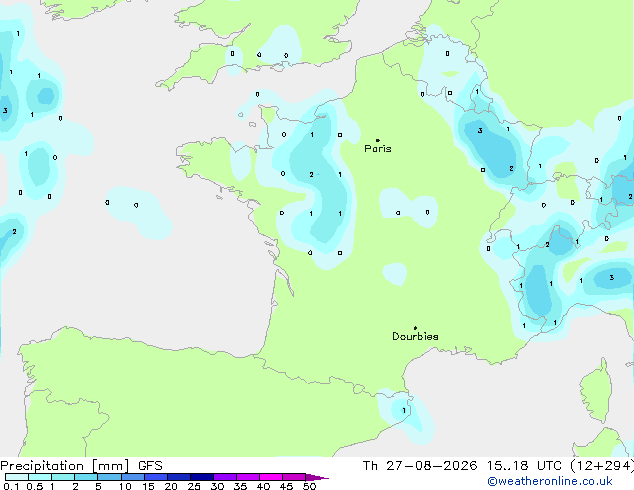The image size is (634, 490).
Task: Select the black dot marker above Dourbies
Action: coord(415,328)
